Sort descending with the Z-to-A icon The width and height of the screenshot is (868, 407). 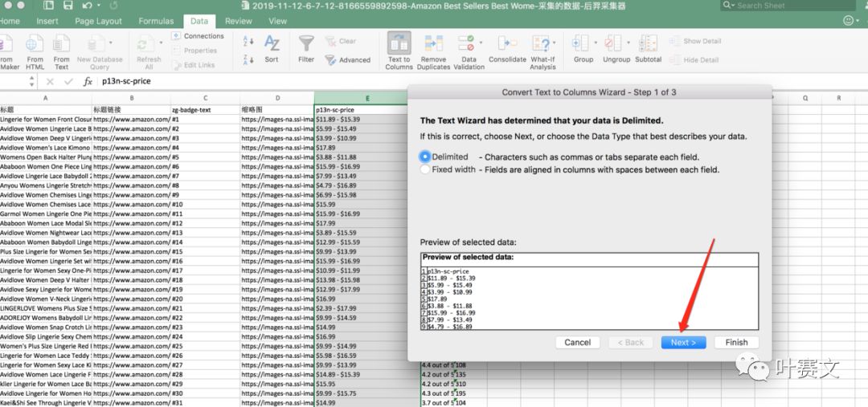248,59
